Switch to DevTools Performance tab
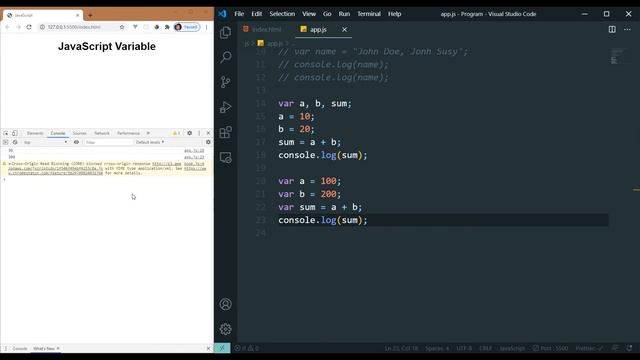 pyautogui.click(x=129, y=133)
